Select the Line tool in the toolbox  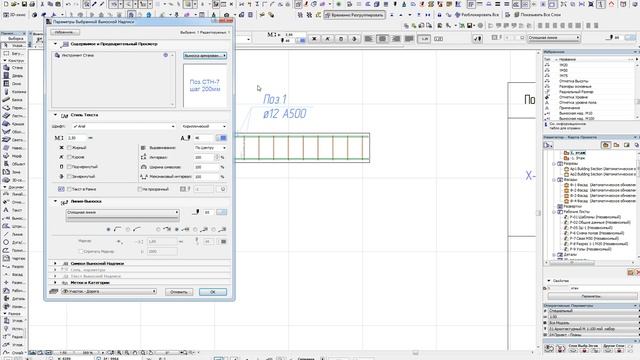pyautogui.click(x=12, y=234)
